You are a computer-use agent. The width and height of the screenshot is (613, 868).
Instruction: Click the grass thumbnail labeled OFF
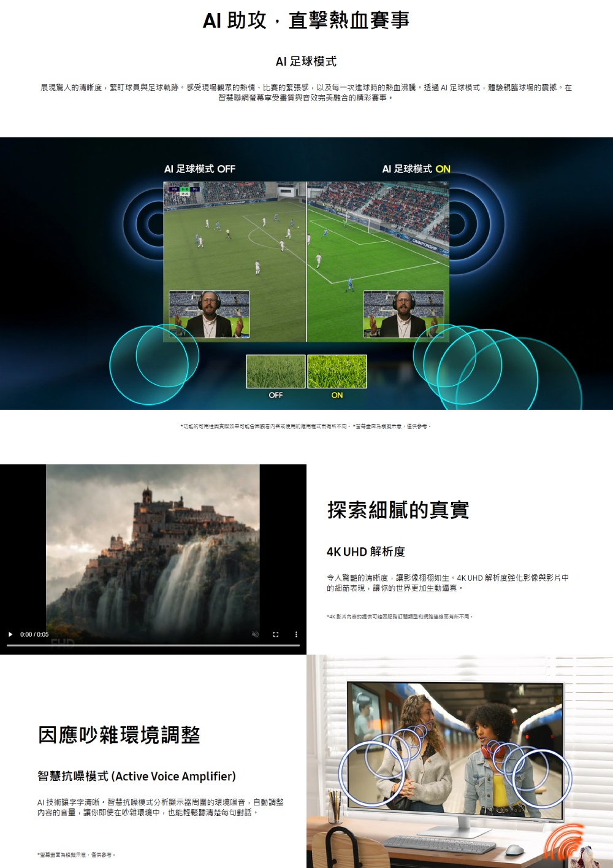(276, 371)
